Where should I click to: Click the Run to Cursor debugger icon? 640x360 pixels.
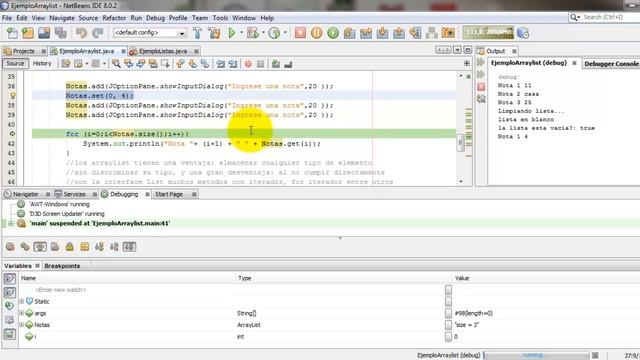tap(415, 33)
